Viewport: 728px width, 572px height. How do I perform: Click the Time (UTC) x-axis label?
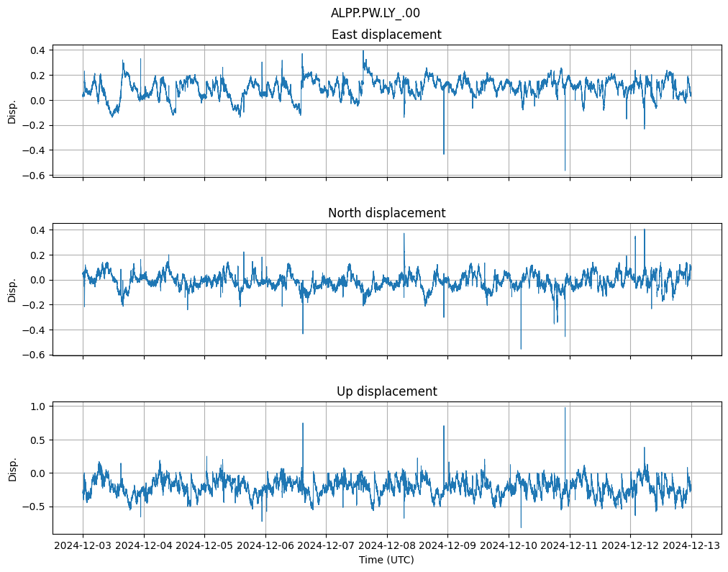[x=386, y=560]
